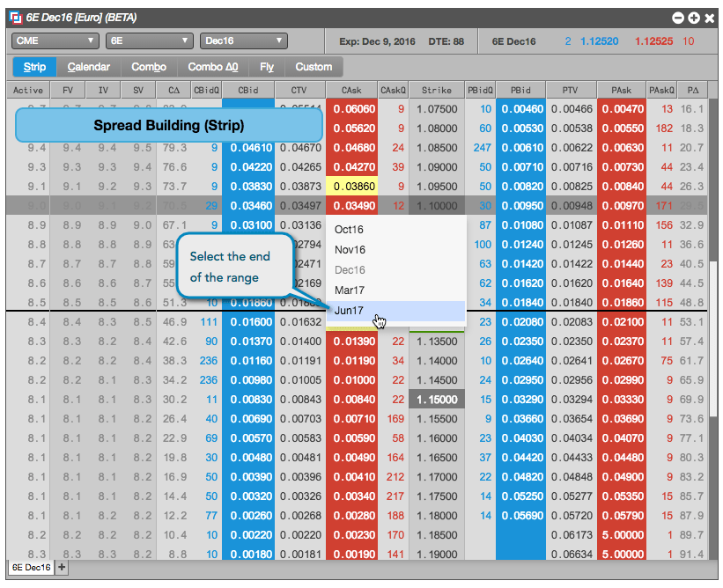Click call ask 0.03490 cell
Viewport: 723px width, 588px height.
pos(352,206)
